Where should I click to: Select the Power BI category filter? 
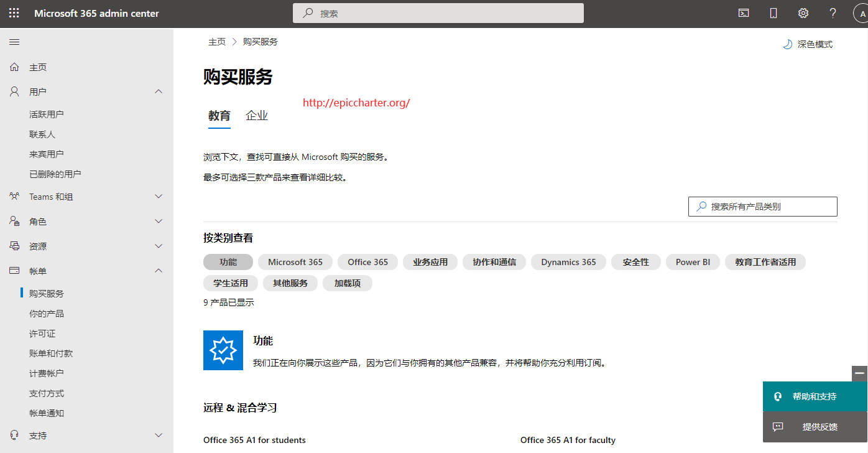point(693,262)
